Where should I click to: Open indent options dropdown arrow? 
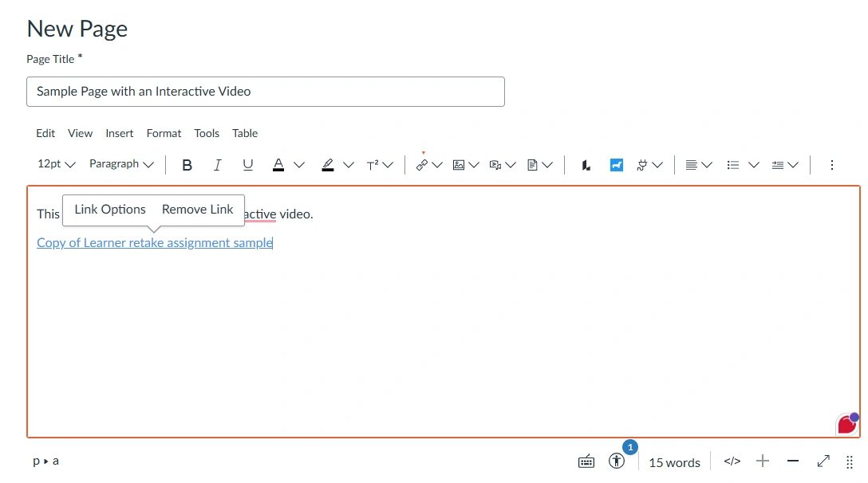pyautogui.click(x=793, y=165)
